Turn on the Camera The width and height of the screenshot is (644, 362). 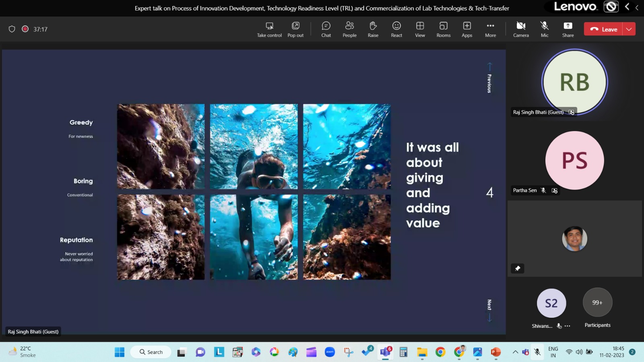click(521, 29)
